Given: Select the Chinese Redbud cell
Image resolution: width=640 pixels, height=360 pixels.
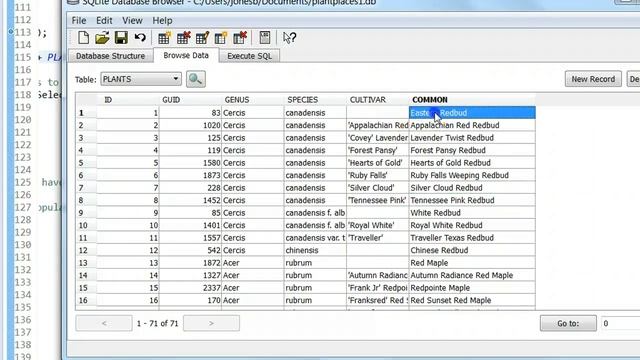Looking at the screenshot, I should pyautogui.click(x=472, y=250).
